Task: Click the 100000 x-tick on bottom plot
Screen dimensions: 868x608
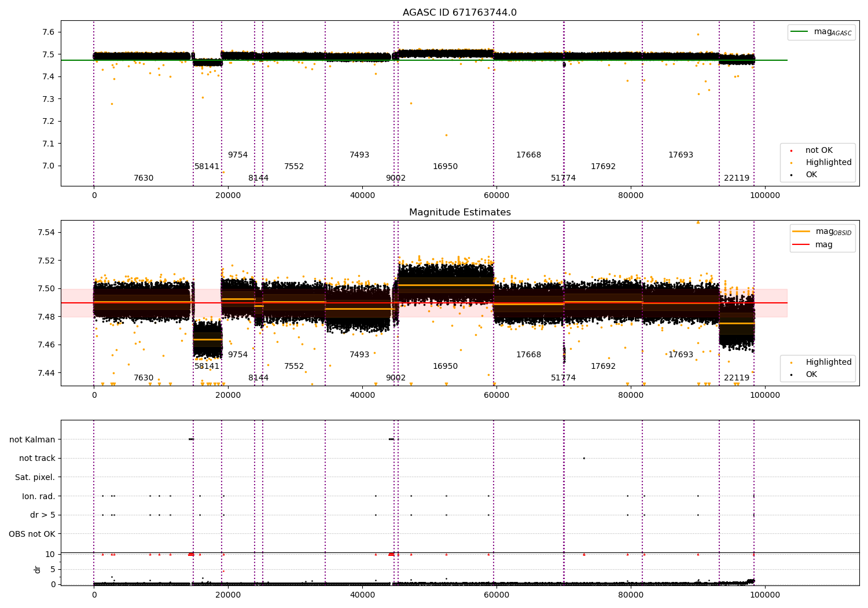Action: pos(765,595)
